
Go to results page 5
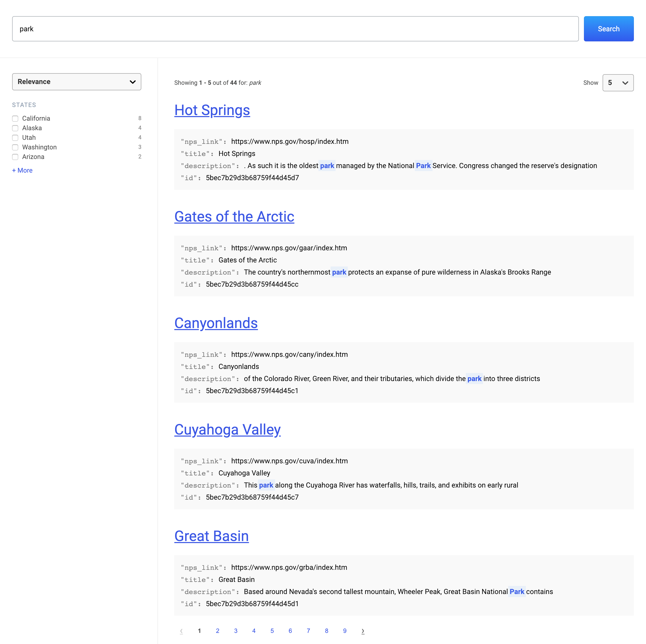click(272, 631)
